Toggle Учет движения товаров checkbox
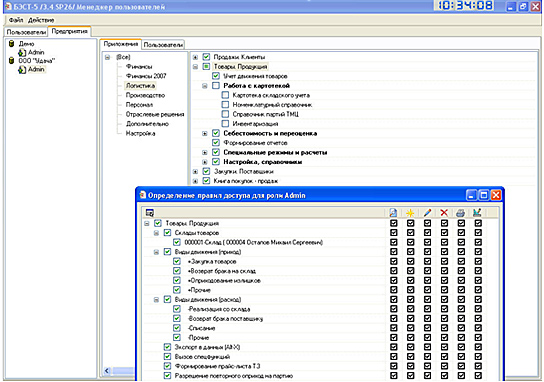This screenshot has width=544, height=382. 216,76
